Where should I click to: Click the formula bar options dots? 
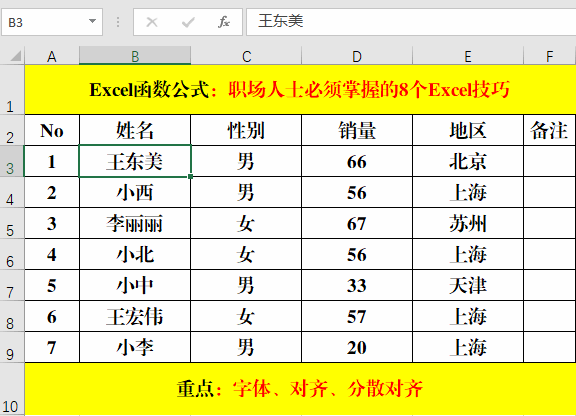[118, 22]
